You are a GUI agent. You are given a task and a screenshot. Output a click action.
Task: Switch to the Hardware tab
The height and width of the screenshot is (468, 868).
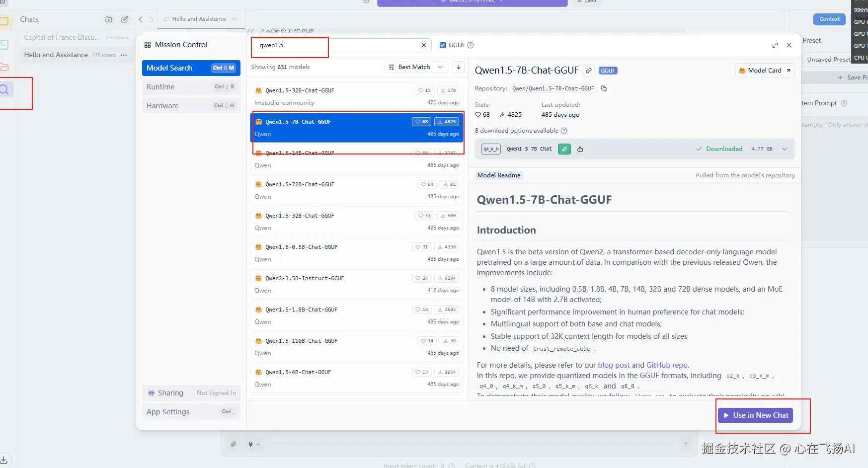pyautogui.click(x=191, y=106)
